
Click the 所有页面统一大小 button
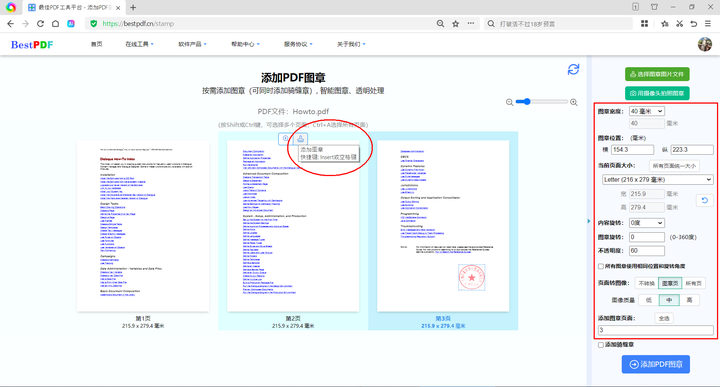point(674,166)
